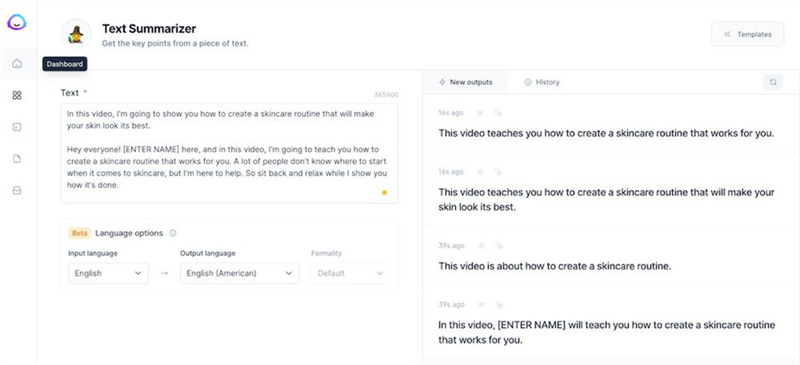800x365 pixels.
Task: Click the Language options info icon
Action: click(x=172, y=233)
